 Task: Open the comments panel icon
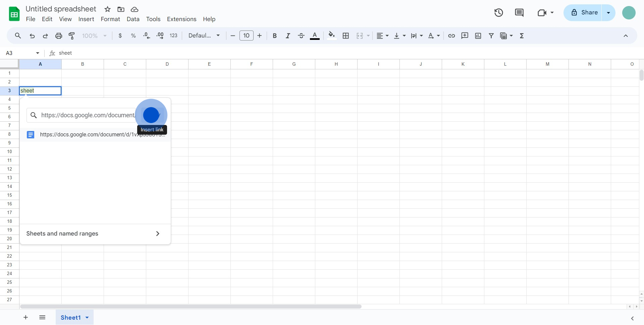click(x=519, y=13)
